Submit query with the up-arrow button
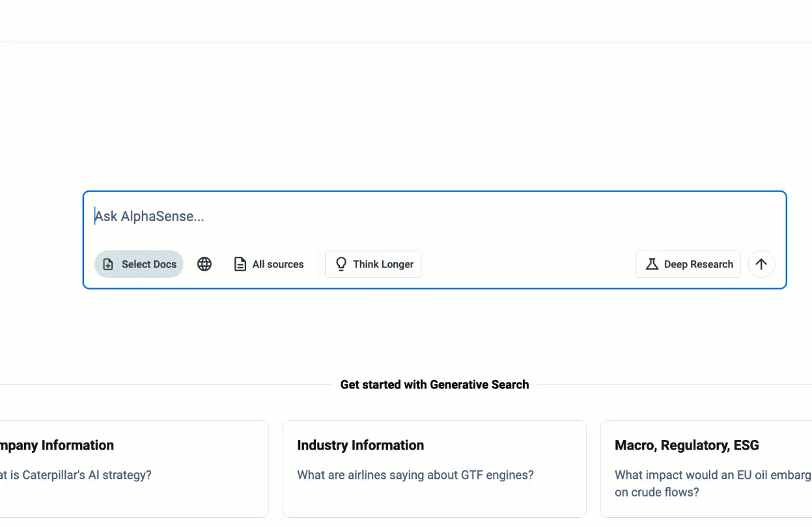The width and height of the screenshot is (812, 527). [x=761, y=264]
